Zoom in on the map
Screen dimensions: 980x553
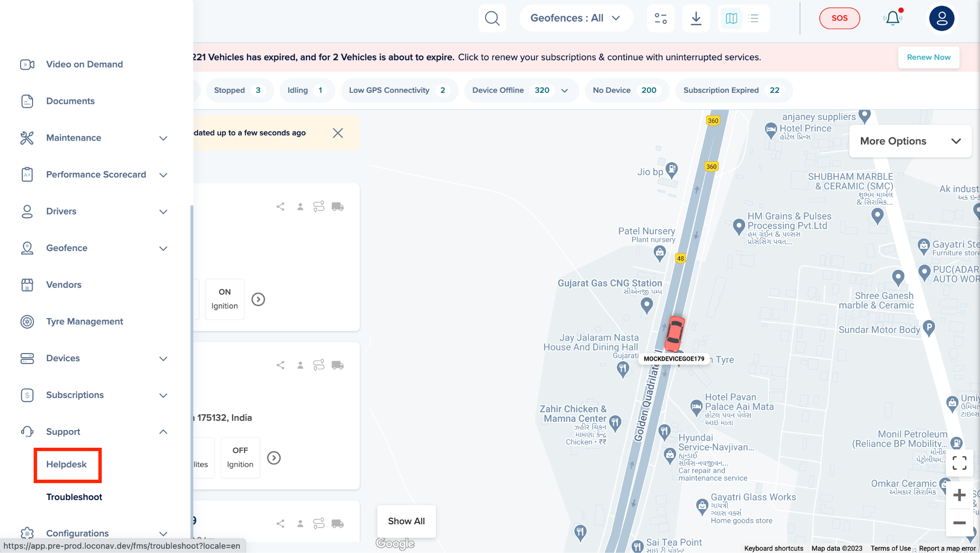pos(959,495)
